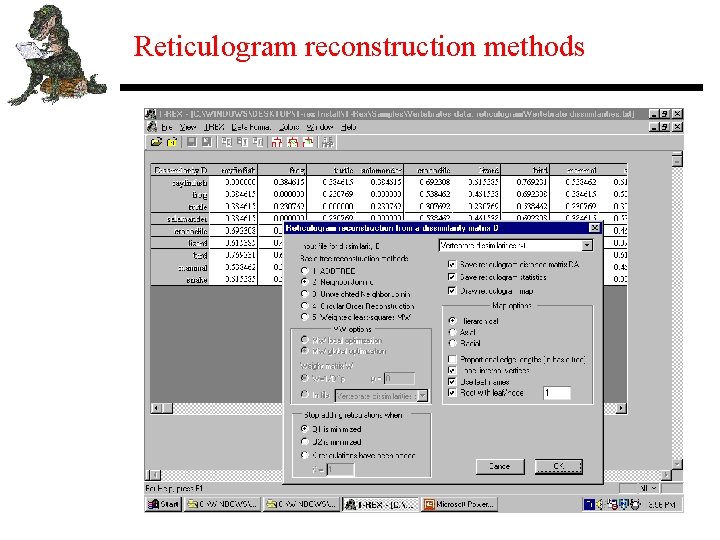Click the matrix horizontal scrollbar's left arrow
Viewport: 720px width, 540px height.
(x=156, y=408)
